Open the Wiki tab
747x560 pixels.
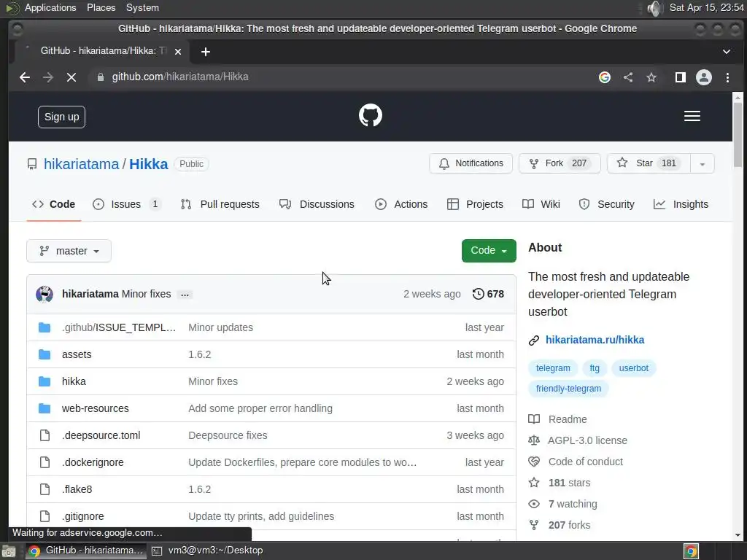541,204
